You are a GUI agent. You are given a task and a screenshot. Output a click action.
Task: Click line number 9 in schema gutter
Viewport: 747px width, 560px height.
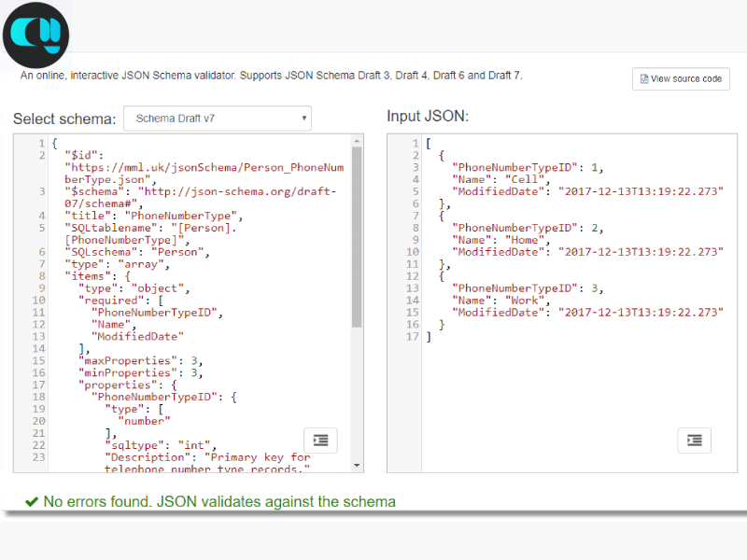[x=39, y=288]
